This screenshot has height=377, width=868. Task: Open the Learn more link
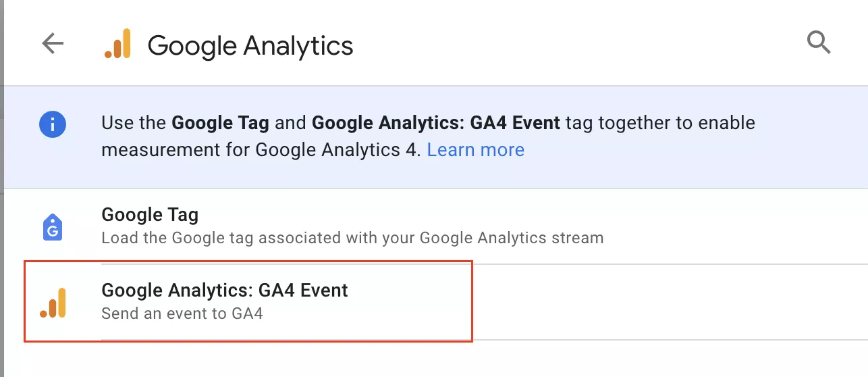point(476,149)
